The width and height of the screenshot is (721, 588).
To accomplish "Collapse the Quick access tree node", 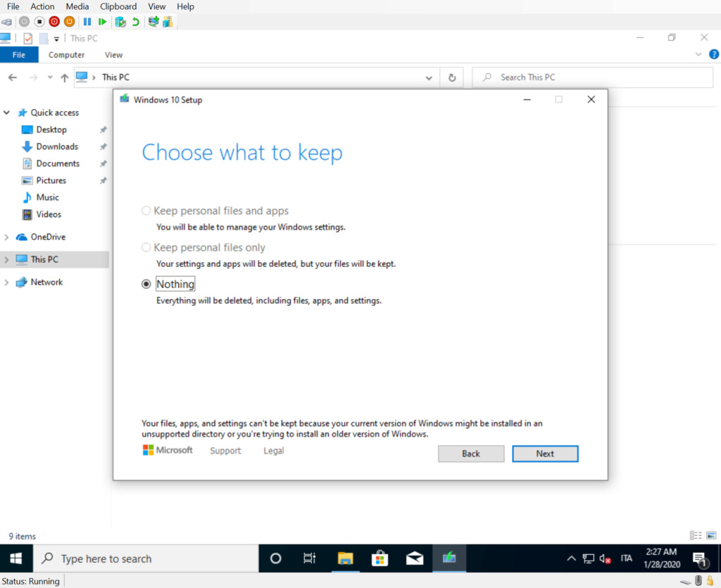I will [x=6, y=113].
